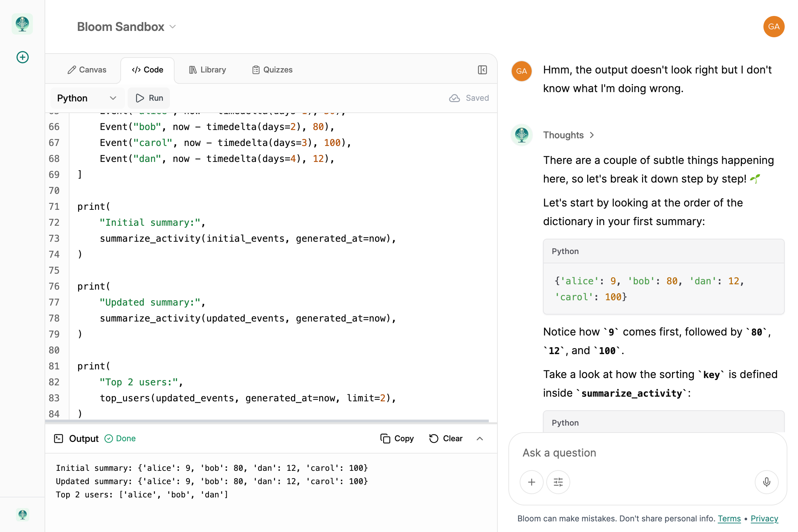Copy the output text
Viewport: 798px width, 532px height.
[x=397, y=438]
